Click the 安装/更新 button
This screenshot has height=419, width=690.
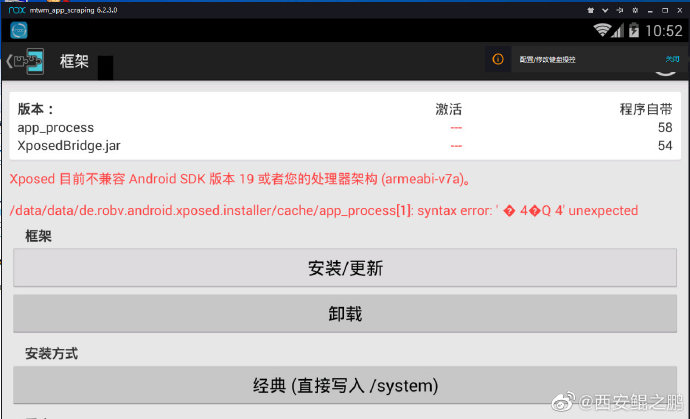pos(345,268)
